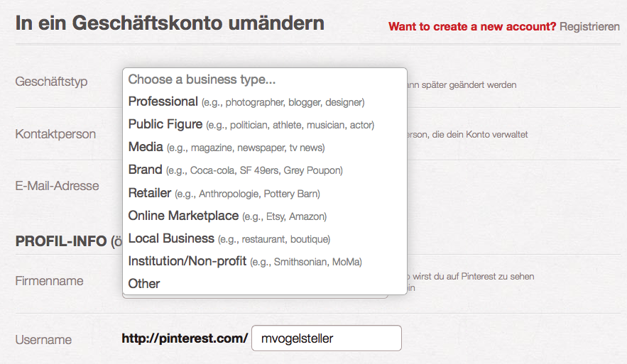Click the Geschäftstyp label
627x364 pixels.
pos(51,82)
